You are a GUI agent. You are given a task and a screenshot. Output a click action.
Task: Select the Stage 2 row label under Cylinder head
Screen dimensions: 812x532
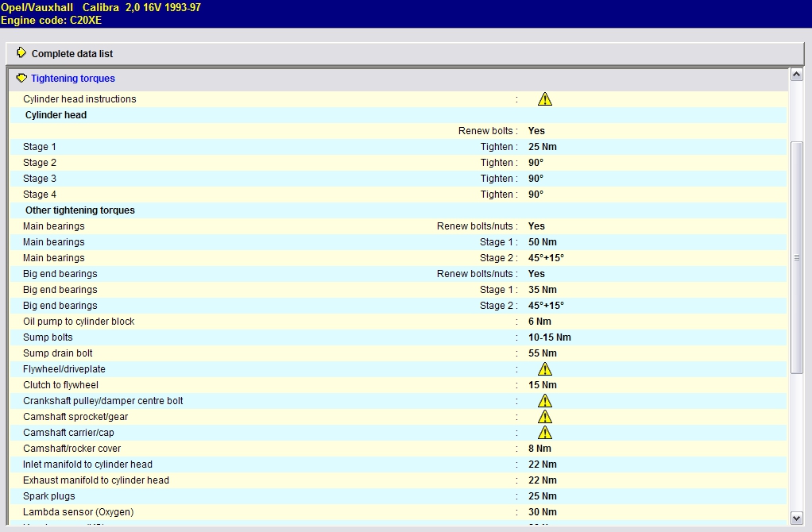[x=40, y=163]
